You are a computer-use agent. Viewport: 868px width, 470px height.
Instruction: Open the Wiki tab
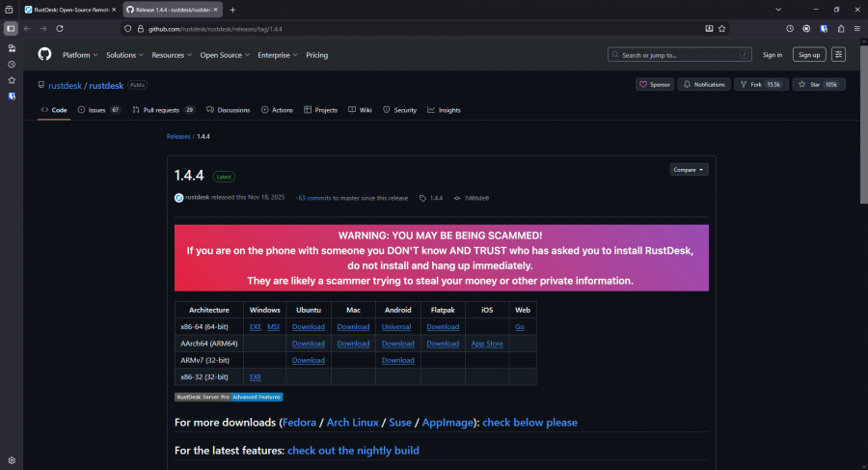tap(360, 110)
